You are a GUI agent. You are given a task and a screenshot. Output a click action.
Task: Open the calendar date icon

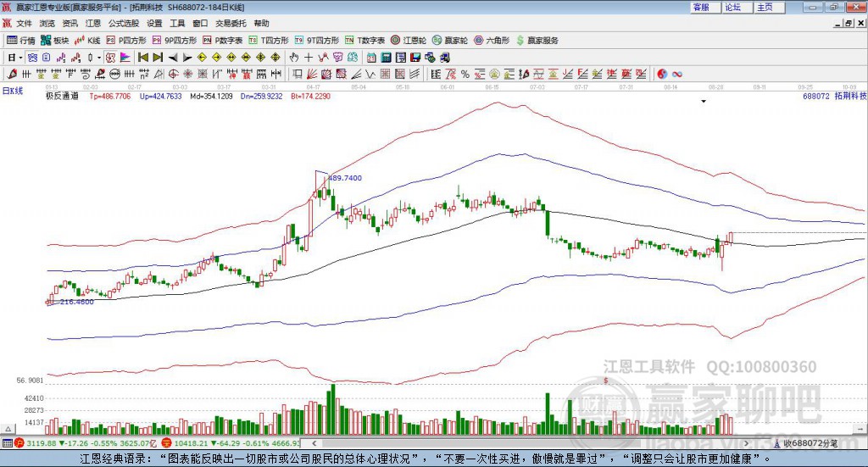click(x=371, y=58)
